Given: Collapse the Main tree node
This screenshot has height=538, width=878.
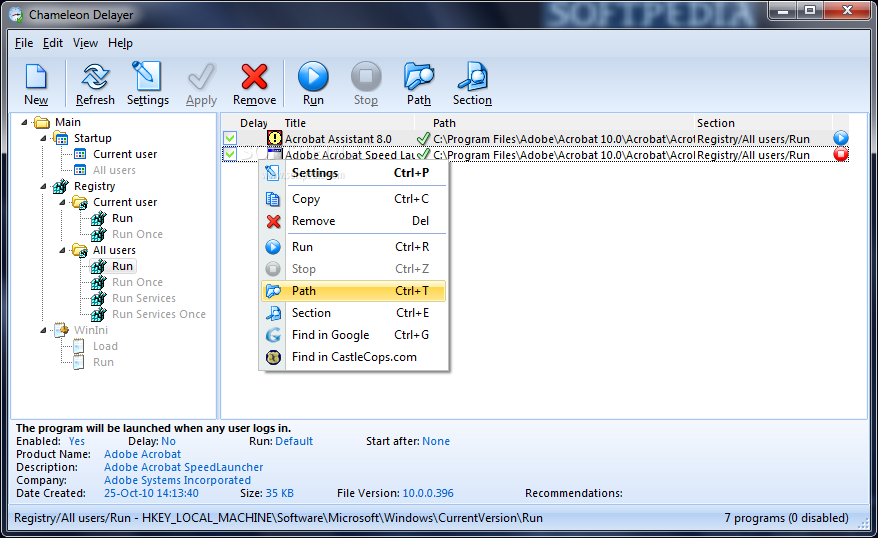Looking at the screenshot, I should click(24, 122).
